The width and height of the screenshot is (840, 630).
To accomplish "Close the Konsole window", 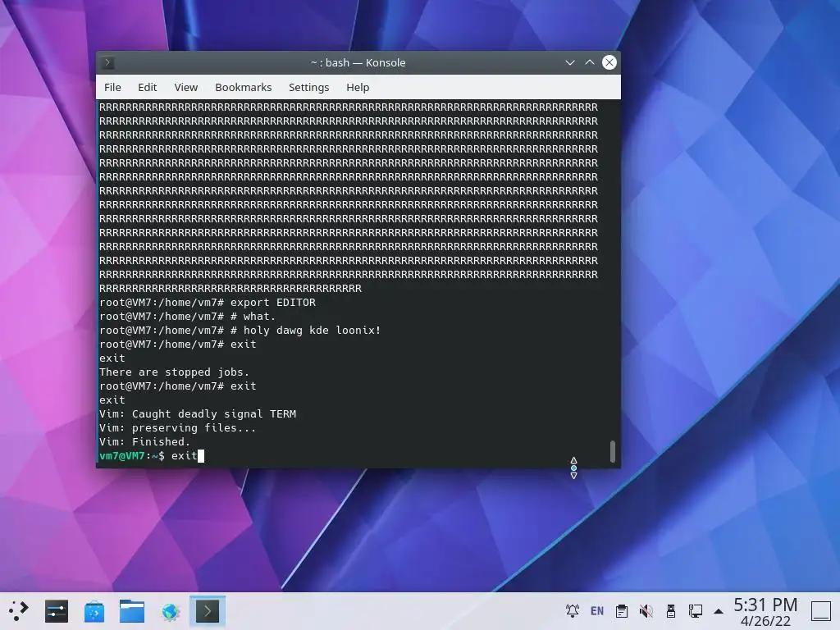I will [609, 62].
